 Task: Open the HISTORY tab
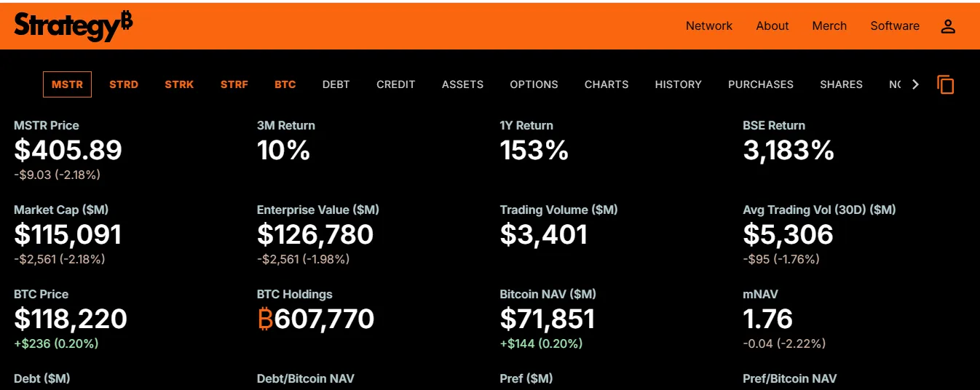(678, 84)
